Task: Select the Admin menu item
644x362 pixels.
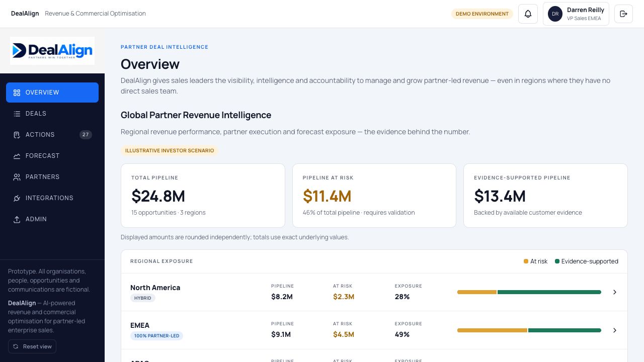Action: click(x=52, y=219)
